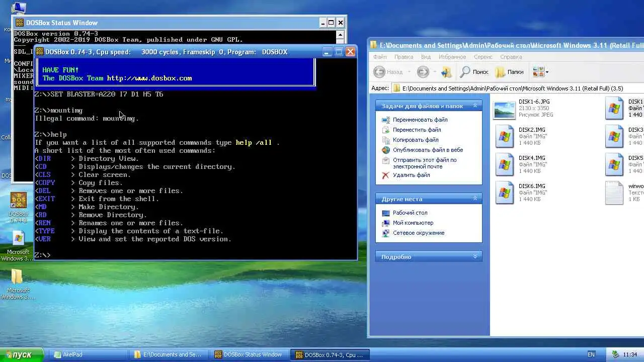644x362 pixels.
Task: Expand the Details (Подробно) panel
Action: 474,257
